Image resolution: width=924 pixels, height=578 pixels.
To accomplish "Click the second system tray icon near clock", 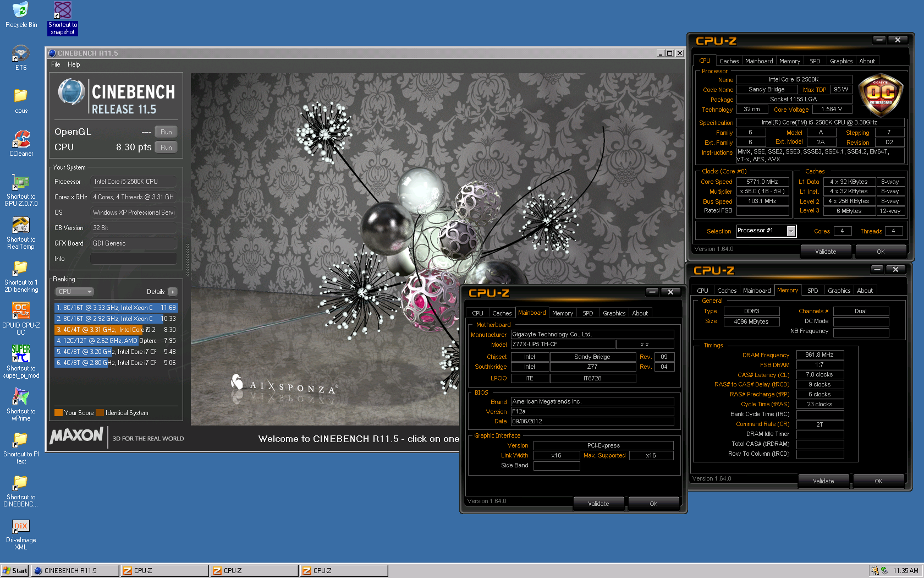I will pos(884,571).
